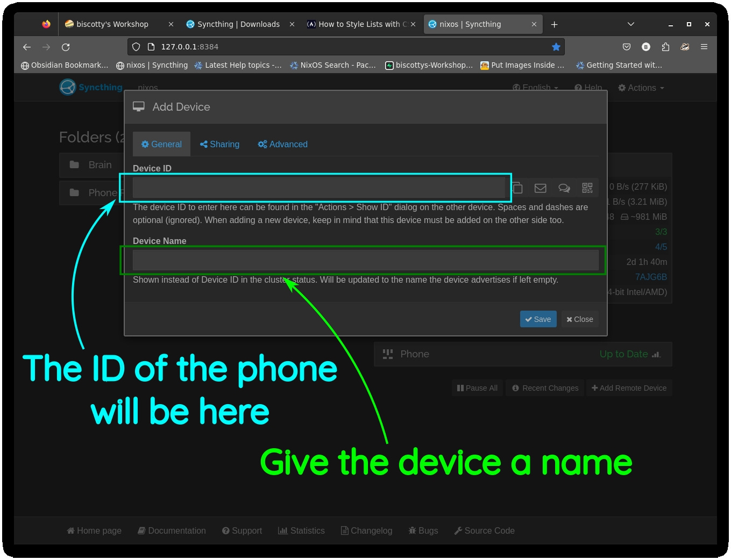Open the Firefox extensions puzzle icon
Viewport: 731px width, 560px height.
pos(665,47)
